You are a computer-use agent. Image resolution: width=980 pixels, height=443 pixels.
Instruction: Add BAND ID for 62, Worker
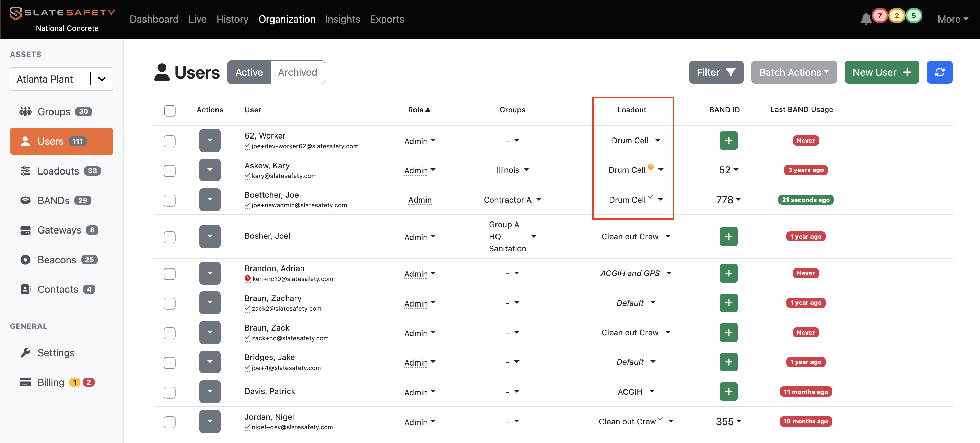(x=728, y=141)
